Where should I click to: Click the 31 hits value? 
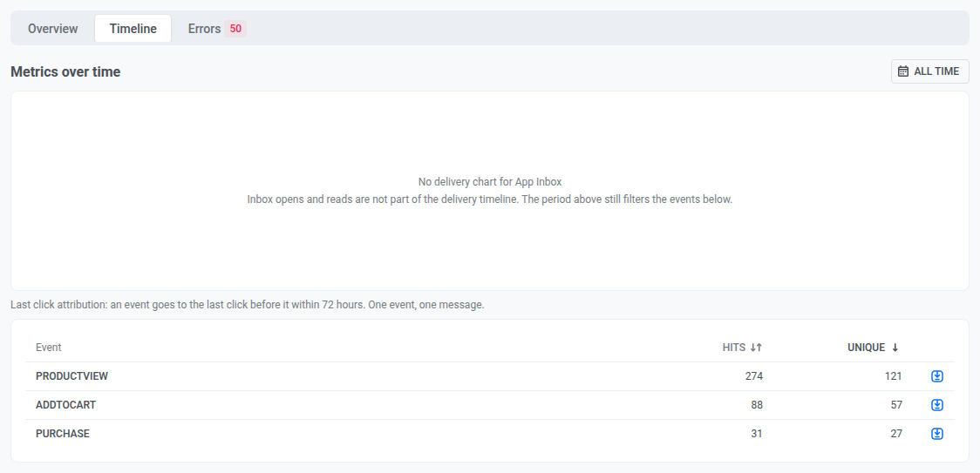757,434
